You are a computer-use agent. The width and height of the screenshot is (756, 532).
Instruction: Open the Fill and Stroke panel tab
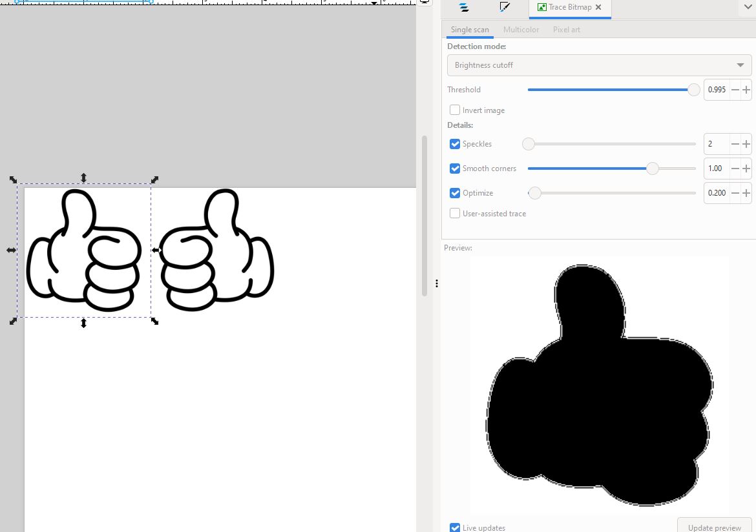[x=505, y=7]
